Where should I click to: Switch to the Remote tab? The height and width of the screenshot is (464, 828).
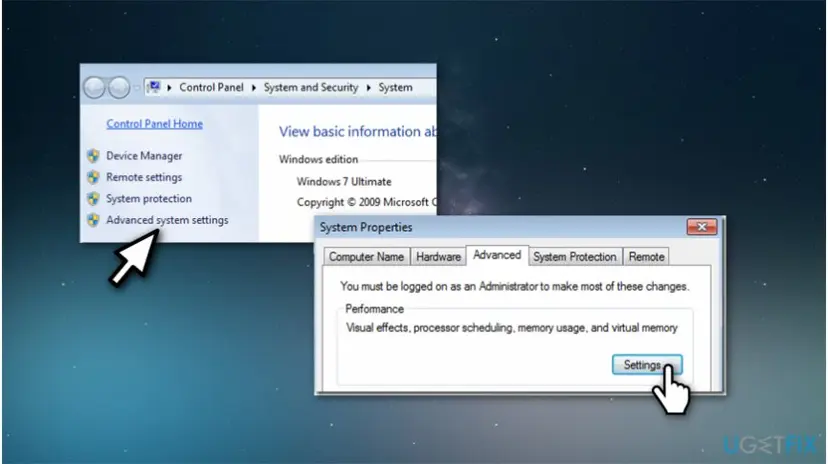click(646, 257)
